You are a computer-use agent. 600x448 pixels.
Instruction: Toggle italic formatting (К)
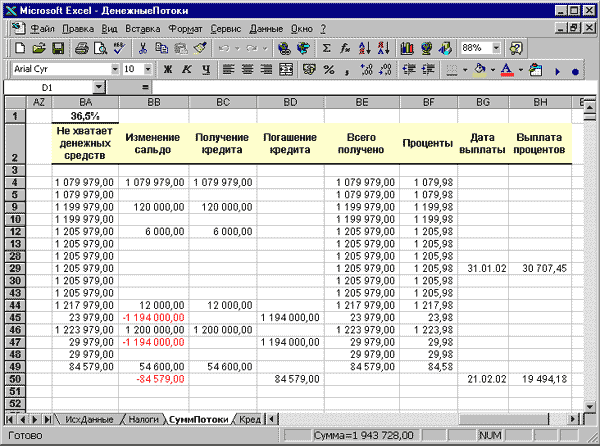[187, 70]
